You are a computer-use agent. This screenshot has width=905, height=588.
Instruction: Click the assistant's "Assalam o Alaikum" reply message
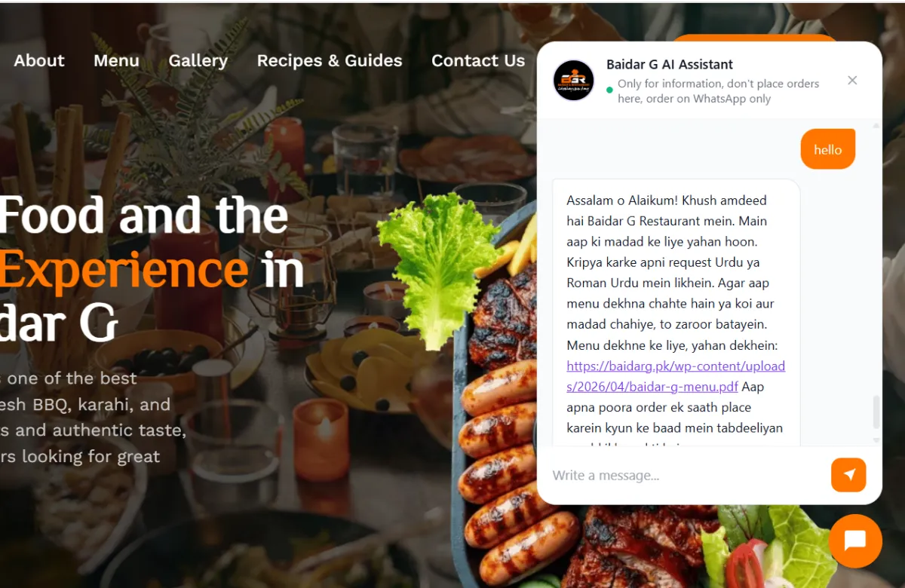(676, 313)
